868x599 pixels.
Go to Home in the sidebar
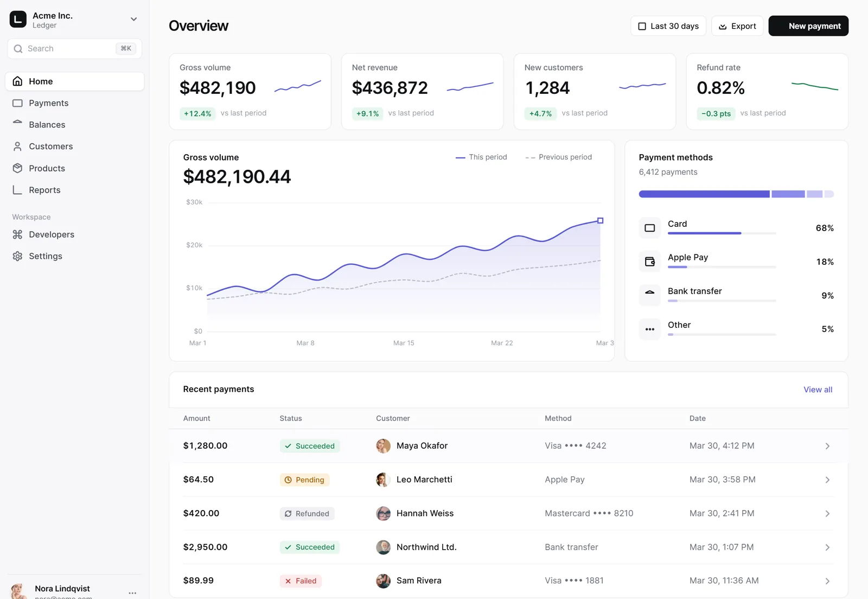tap(75, 81)
